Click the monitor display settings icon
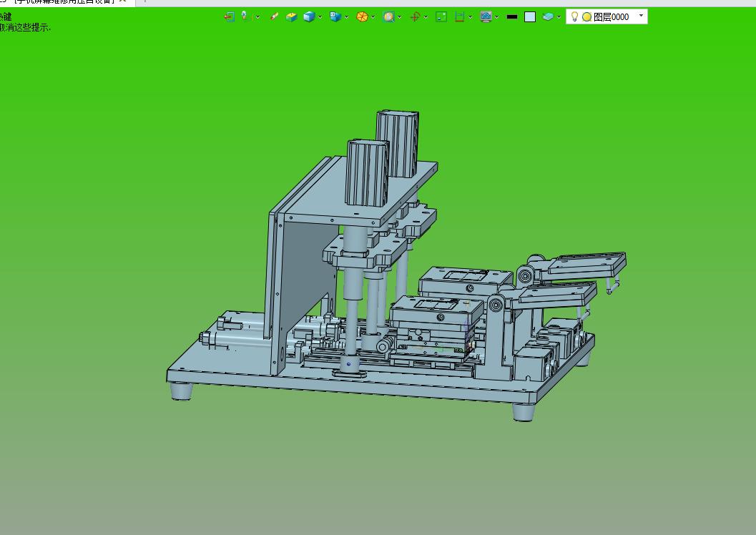The image size is (756, 535). click(x=486, y=17)
